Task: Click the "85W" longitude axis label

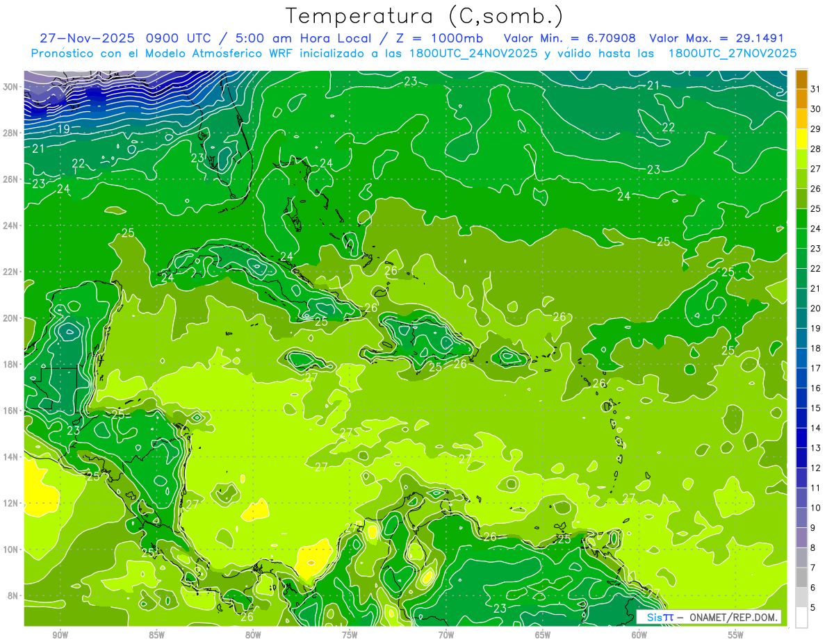Action: coord(156,635)
